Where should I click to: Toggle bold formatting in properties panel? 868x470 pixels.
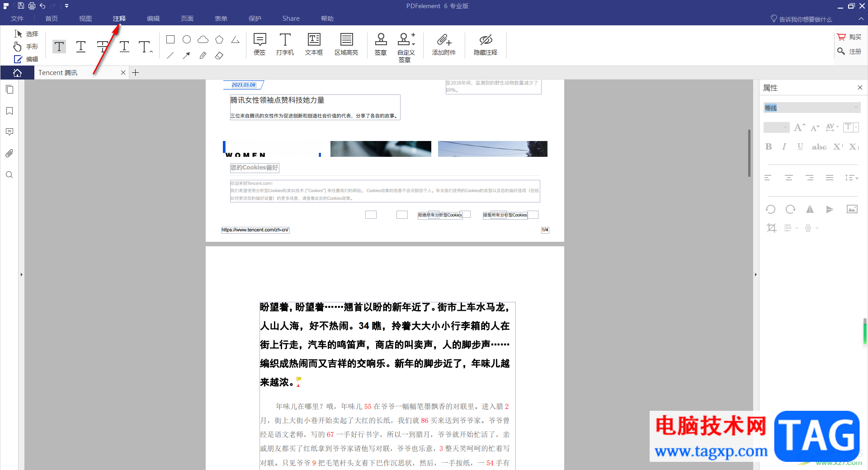[x=769, y=147]
